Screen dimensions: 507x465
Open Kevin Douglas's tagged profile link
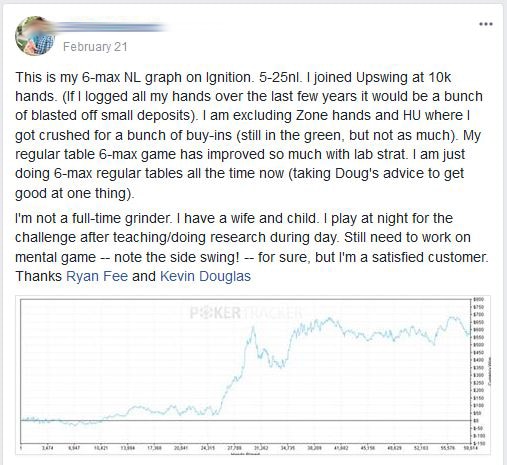click(205, 276)
